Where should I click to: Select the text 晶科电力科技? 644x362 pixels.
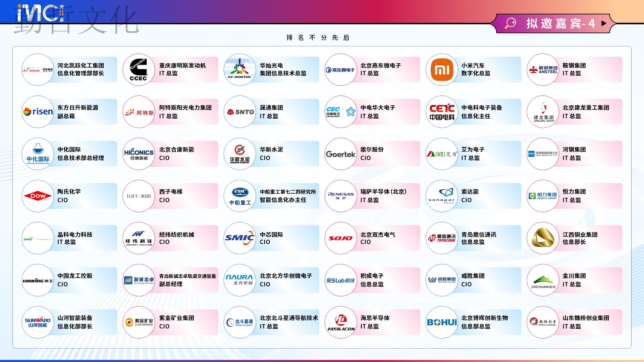pos(75,235)
